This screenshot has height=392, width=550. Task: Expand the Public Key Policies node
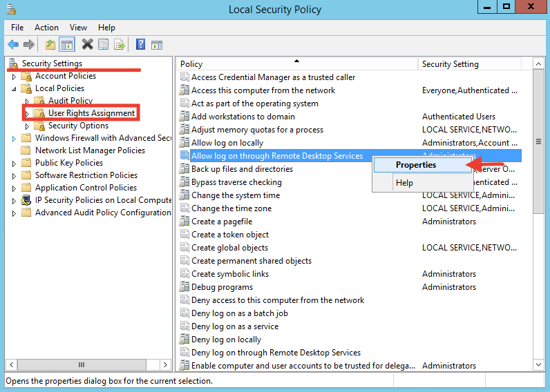[14, 164]
